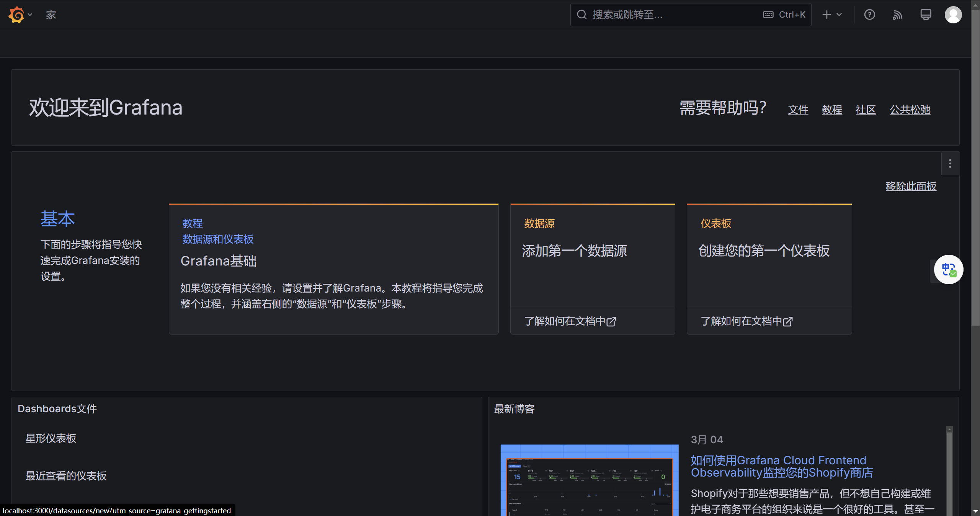
Task: Open the user profile avatar
Action: [x=953, y=15]
